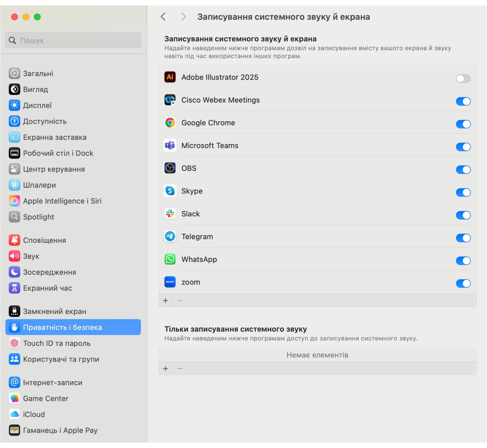Screen dimensions: 487x448
Task: Disable screen recording for Google Chrome
Action: pyautogui.click(x=463, y=124)
